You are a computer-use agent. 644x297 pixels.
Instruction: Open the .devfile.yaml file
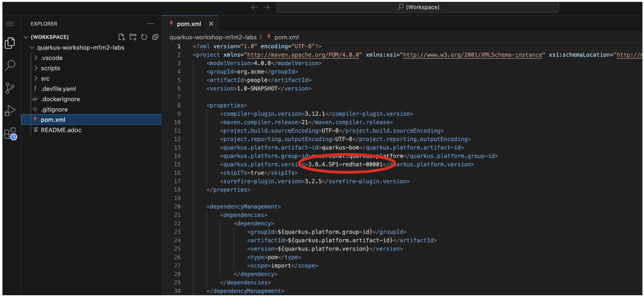point(92,89)
